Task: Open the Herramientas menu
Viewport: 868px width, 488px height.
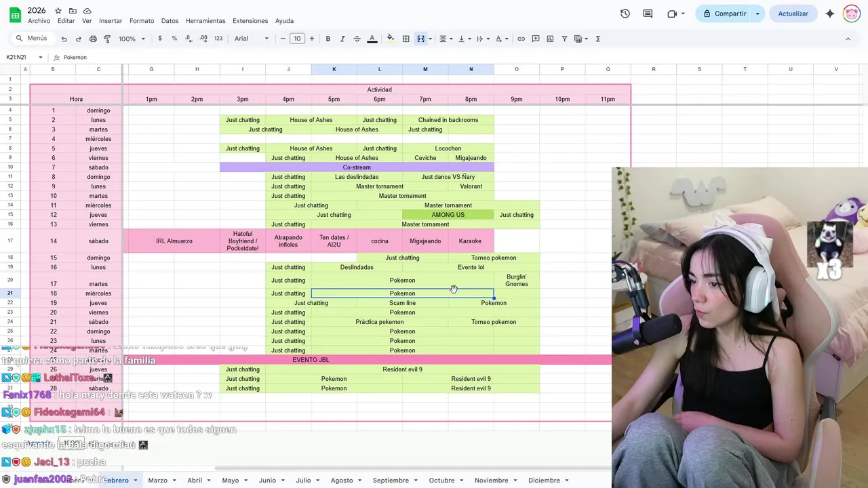Action: [x=206, y=21]
